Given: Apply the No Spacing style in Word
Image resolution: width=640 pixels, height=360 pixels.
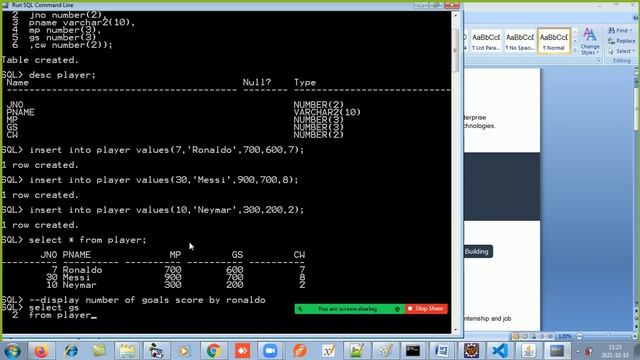Looking at the screenshot, I should pos(520,41).
